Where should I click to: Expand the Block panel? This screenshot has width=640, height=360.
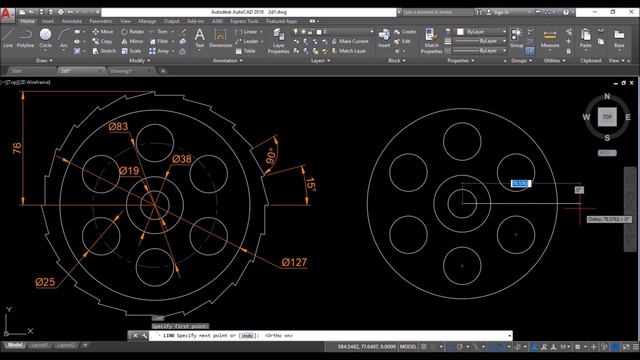click(397, 60)
